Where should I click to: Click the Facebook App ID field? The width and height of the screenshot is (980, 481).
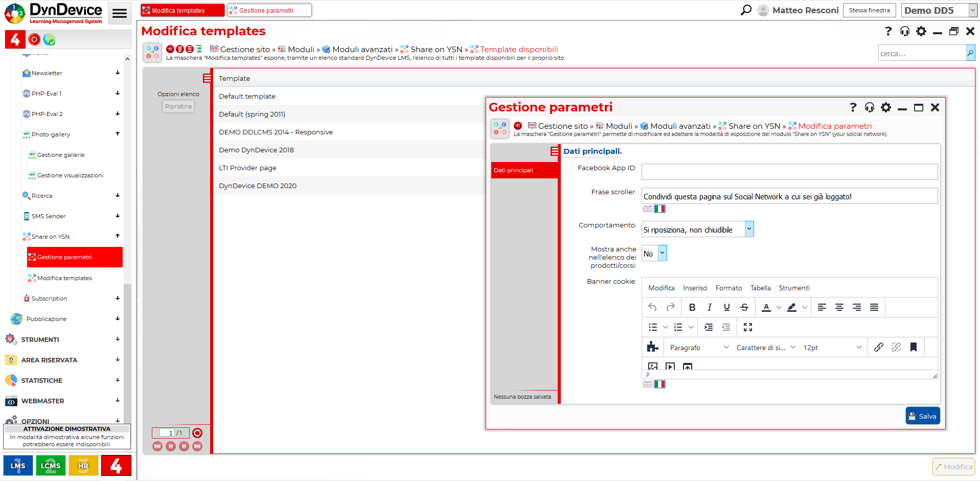[789, 172]
